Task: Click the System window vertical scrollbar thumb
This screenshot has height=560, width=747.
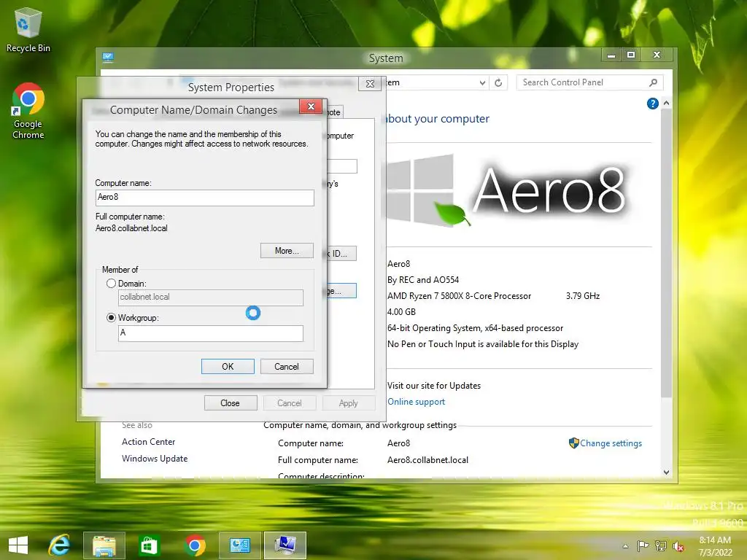Action: click(667, 252)
